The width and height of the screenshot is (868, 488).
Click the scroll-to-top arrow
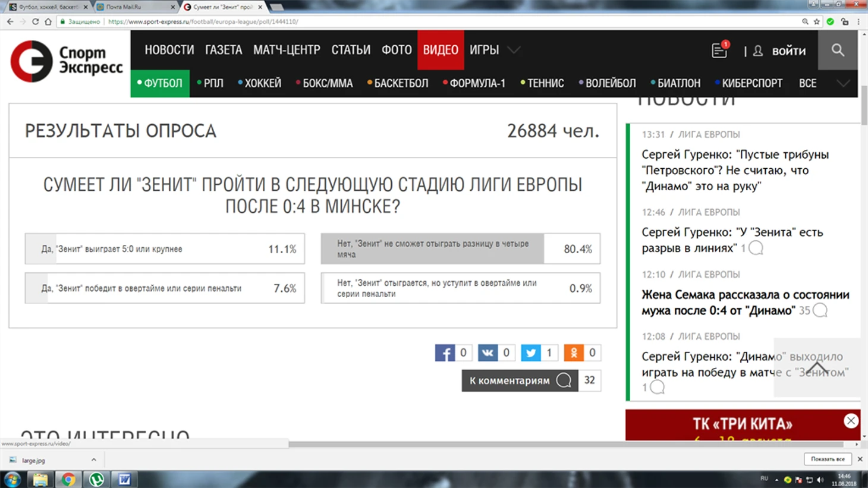pyautogui.click(x=817, y=368)
